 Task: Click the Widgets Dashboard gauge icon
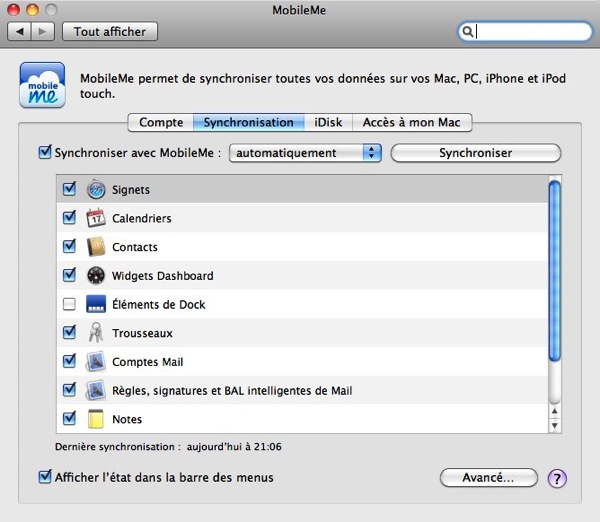[x=96, y=276]
